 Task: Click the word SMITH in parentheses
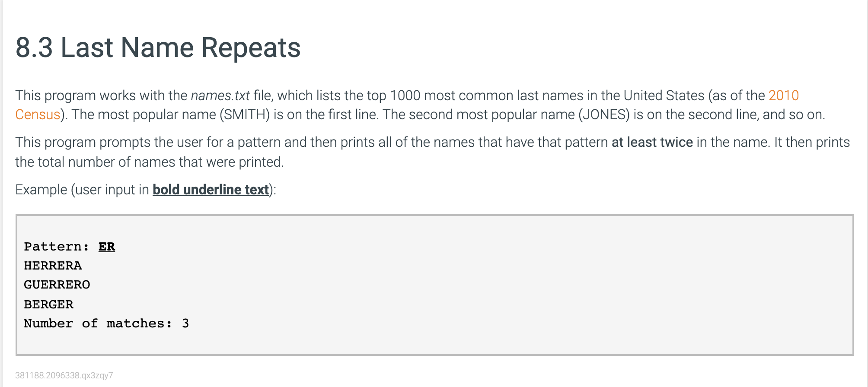point(245,115)
